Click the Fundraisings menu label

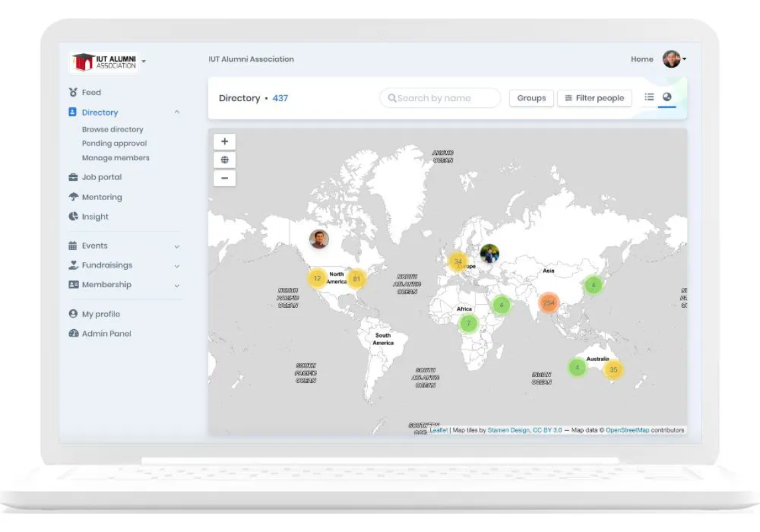(x=107, y=265)
